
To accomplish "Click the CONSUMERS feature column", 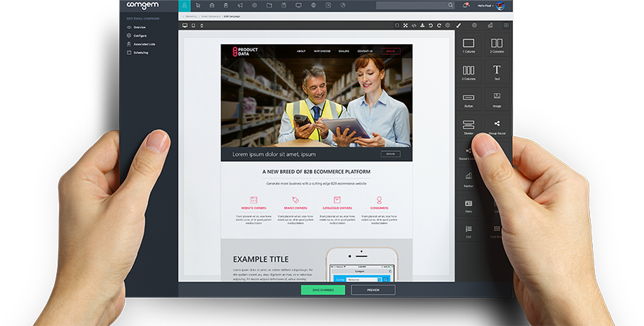I will (379, 210).
